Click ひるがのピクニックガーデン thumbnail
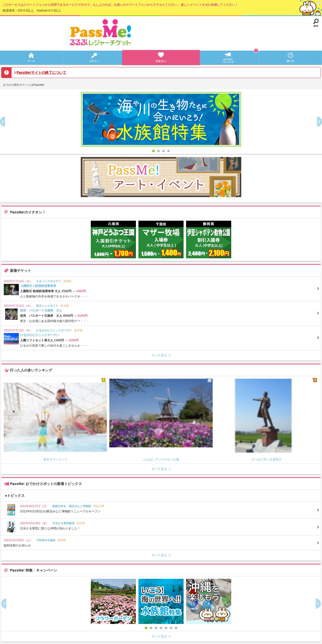 pyautogui.click(x=11, y=339)
